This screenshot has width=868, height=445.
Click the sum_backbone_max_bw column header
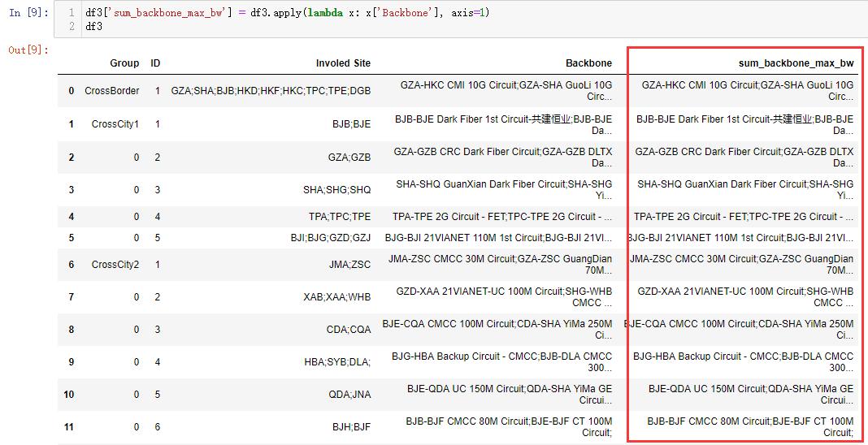coord(796,63)
